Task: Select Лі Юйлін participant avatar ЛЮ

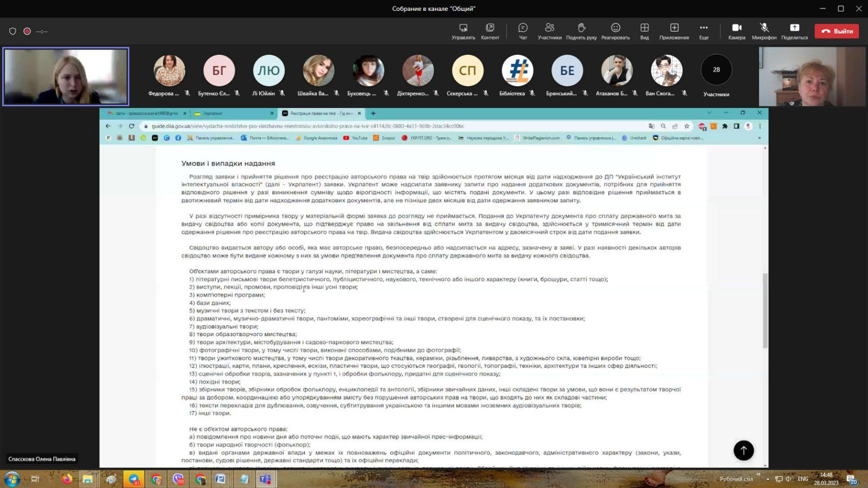Action: click(x=269, y=70)
